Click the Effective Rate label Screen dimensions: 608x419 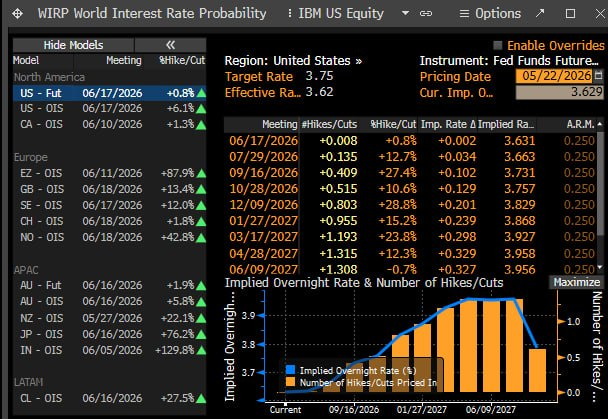coord(263,93)
